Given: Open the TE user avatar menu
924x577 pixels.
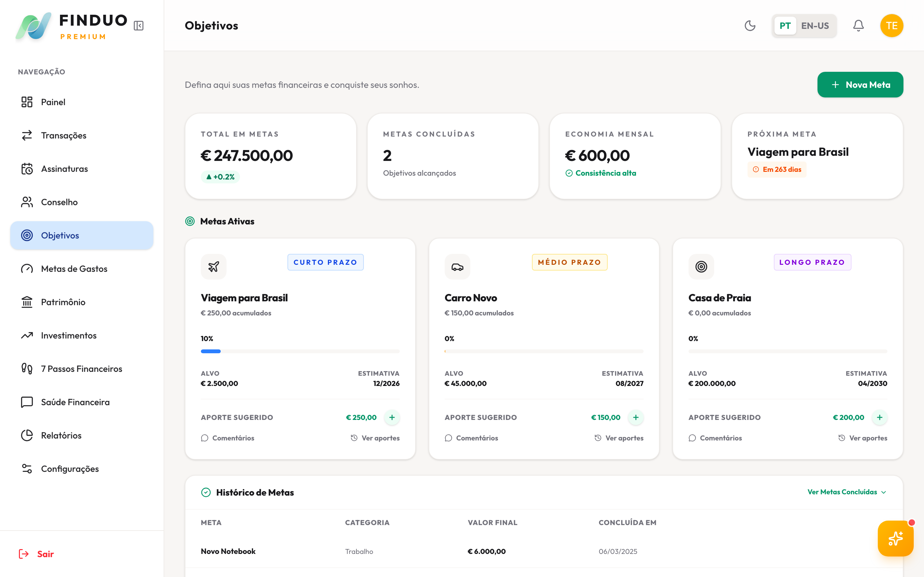Looking at the screenshot, I should click(891, 26).
